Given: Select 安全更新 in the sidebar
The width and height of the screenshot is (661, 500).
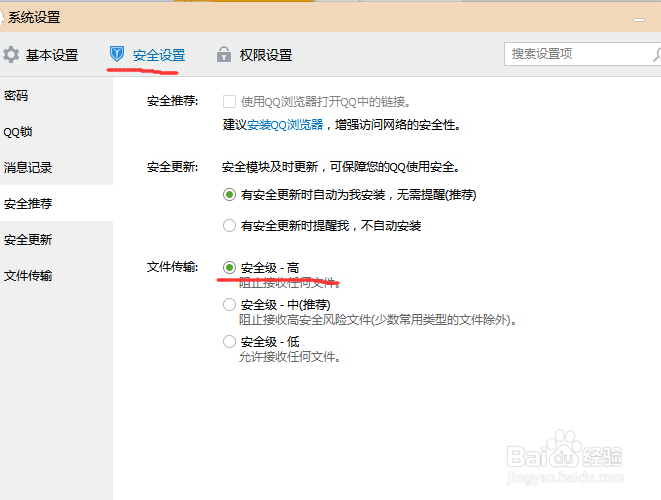Looking at the screenshot, I should [x=56, y=239].
